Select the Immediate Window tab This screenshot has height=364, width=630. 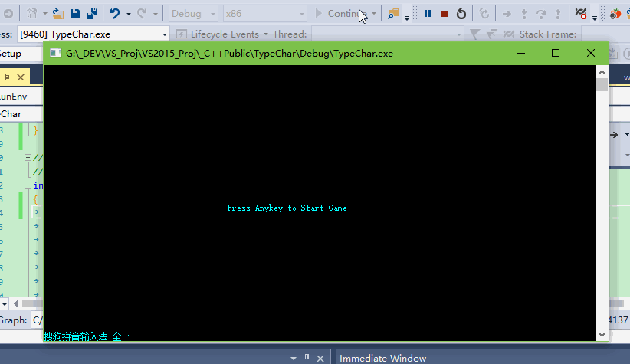pyautogui.click(x=382, y=358)
